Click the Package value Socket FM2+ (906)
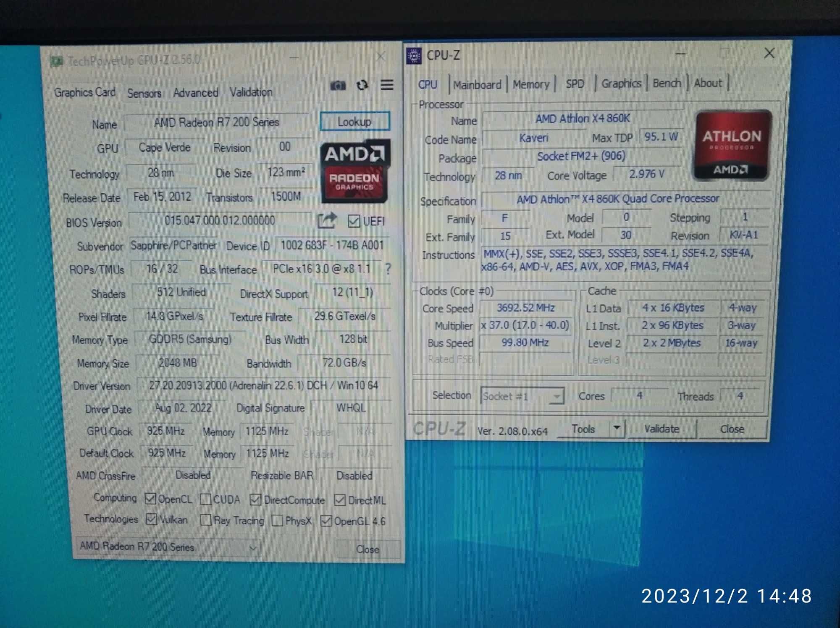840x628 pixels. pos(582,156)
